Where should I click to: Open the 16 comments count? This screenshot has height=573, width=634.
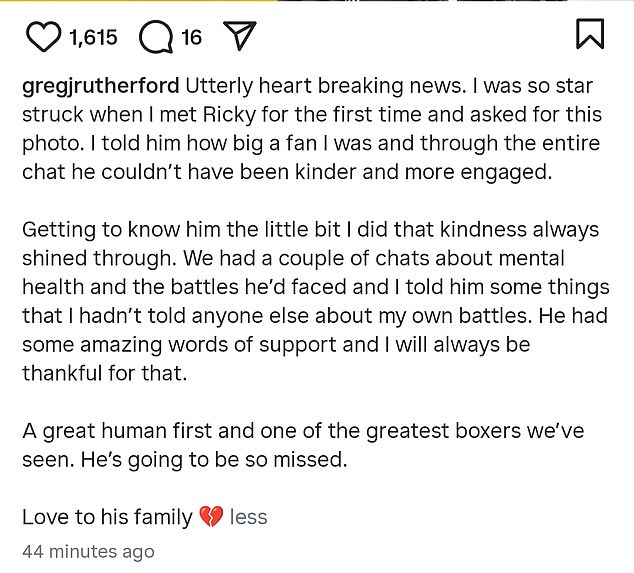pyautogui.click(x=191, y=37)
